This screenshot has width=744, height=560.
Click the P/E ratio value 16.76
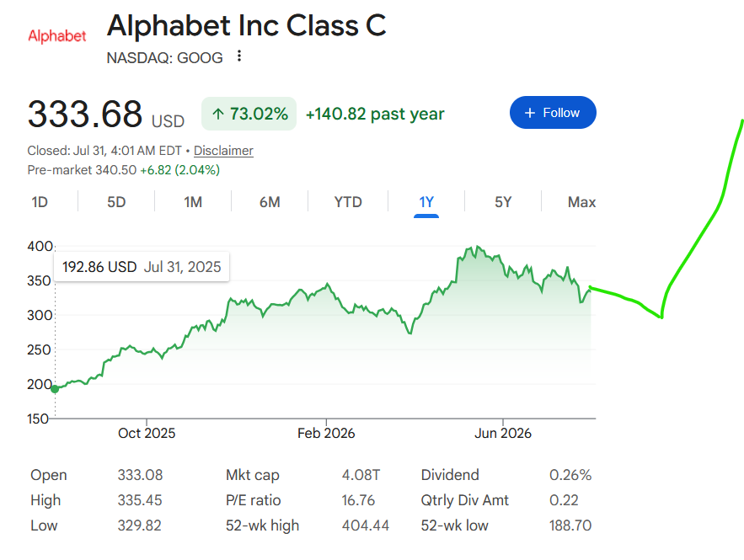pyautogui.click(x=358, y=500)
